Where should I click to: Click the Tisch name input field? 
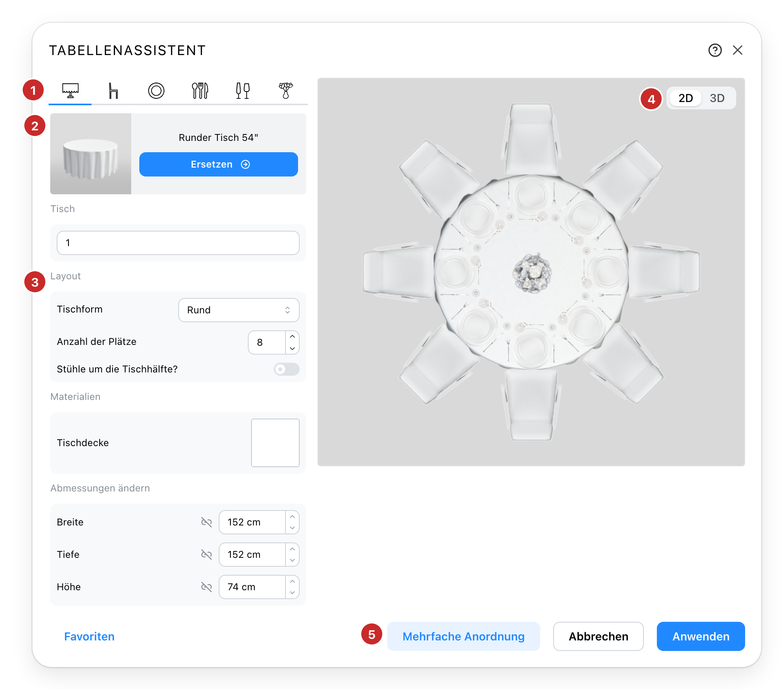(x=178, y=243)
